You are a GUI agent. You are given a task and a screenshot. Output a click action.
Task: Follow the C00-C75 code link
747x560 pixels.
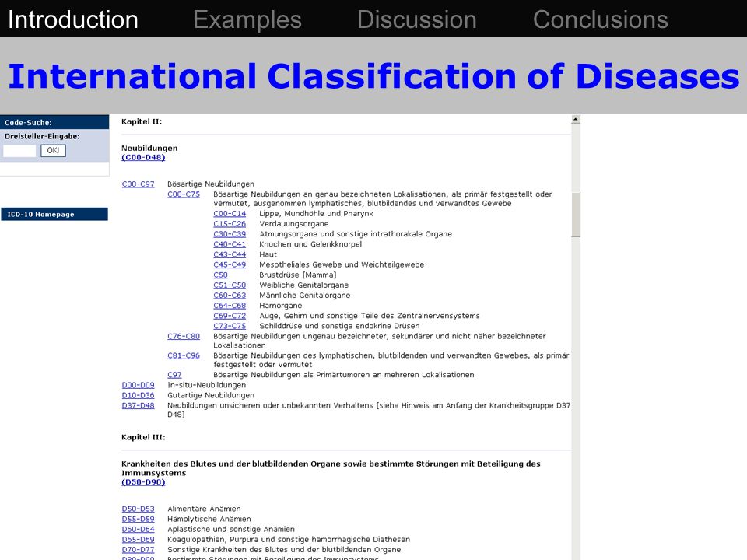(x=184, y=194)
